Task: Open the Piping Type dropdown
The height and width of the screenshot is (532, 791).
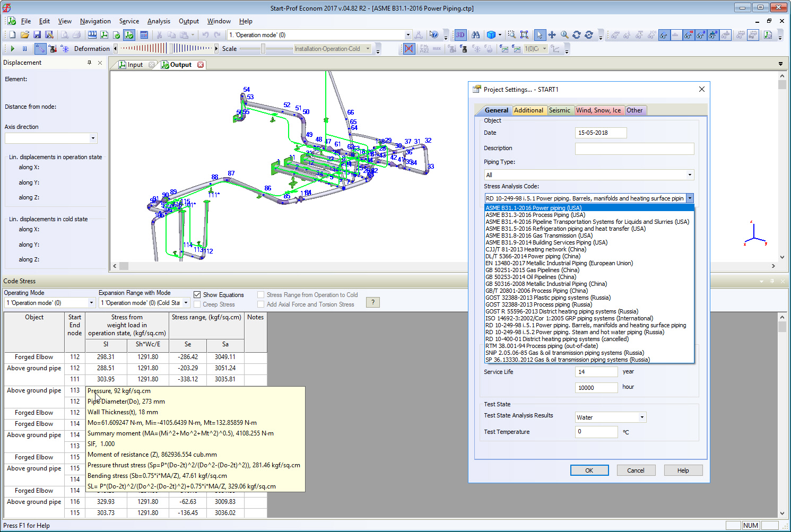Action: (x=690, y=175)
